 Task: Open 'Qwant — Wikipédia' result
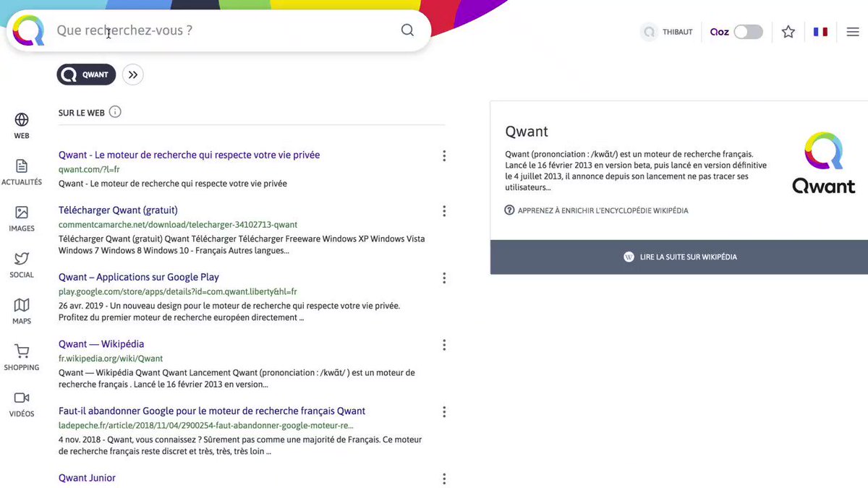pyautogui.click(x=101, y=344)
